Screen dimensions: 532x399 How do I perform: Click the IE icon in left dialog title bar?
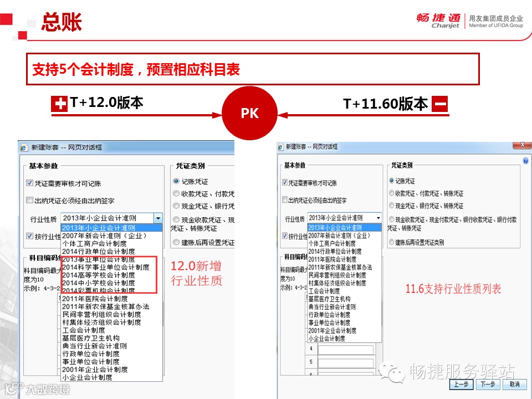pos(23,147)
